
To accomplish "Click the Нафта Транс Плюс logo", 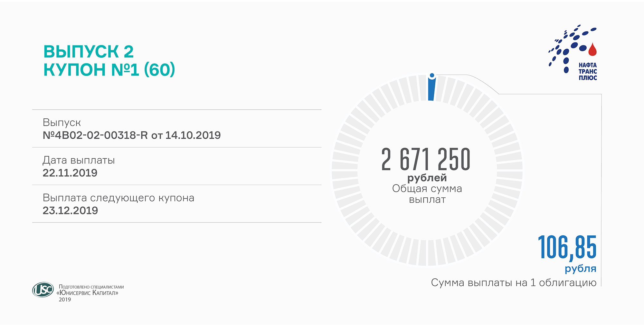I will (573, 54).
